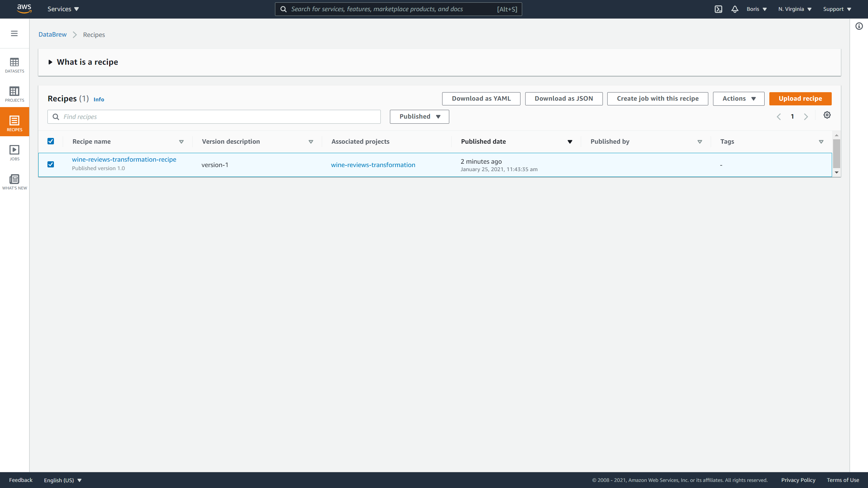
Task: Expand the What is a recipe section
Action: click(51, 62)
